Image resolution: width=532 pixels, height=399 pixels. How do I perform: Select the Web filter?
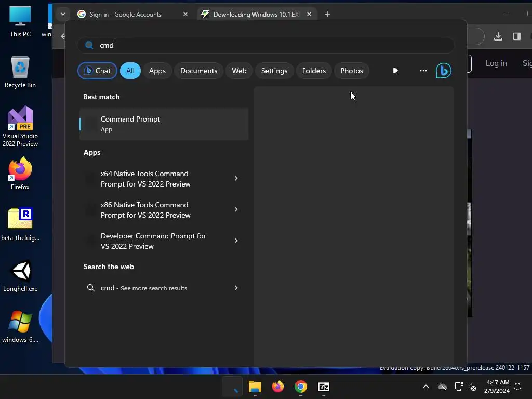(239, 71)
